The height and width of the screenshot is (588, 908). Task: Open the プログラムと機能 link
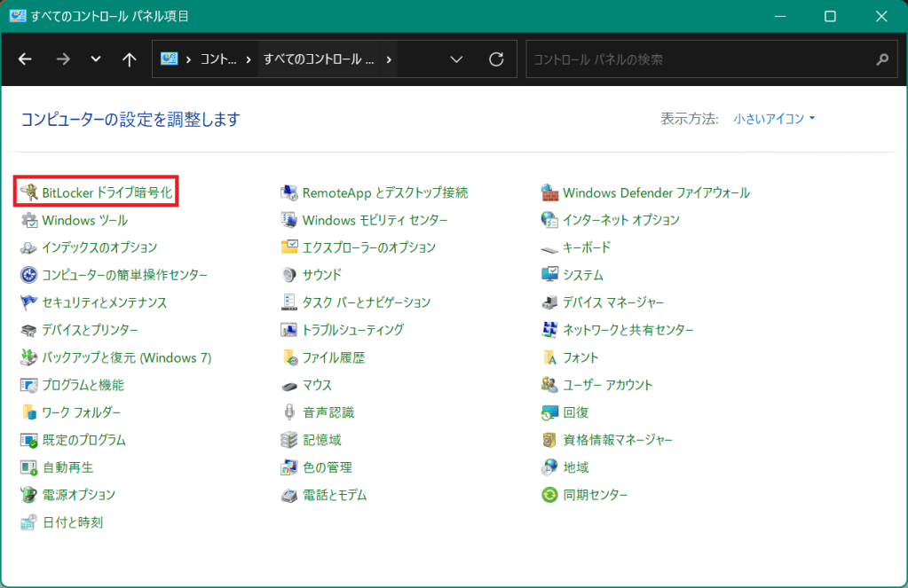(x=83, y=385)
